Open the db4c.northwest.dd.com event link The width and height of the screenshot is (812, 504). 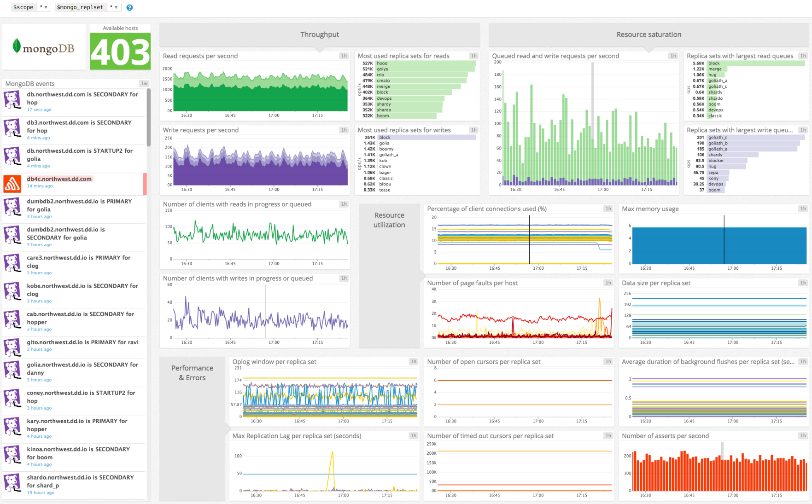[x=60, y=179]
